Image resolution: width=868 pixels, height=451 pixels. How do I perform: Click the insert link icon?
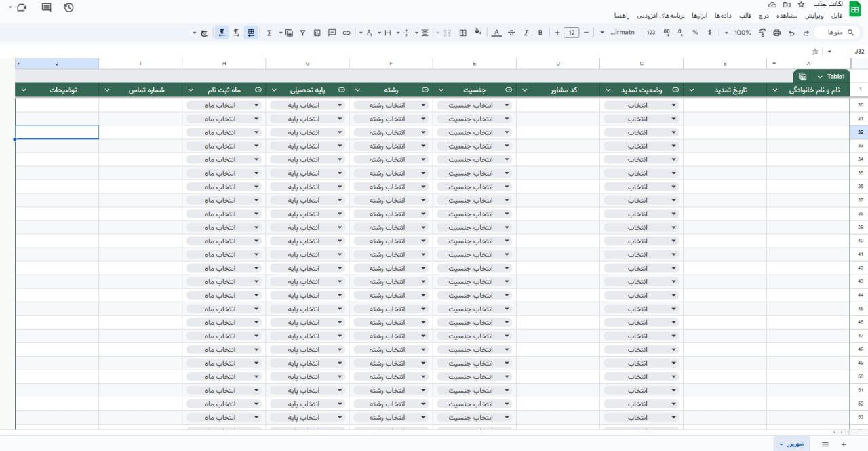click(x=347, y=33)
